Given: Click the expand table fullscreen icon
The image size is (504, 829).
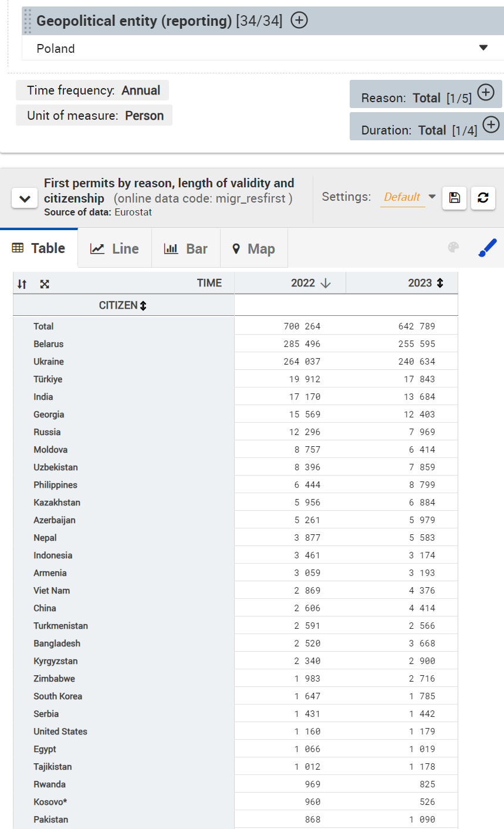Looking at the screenshot, I should click(45, 284).
